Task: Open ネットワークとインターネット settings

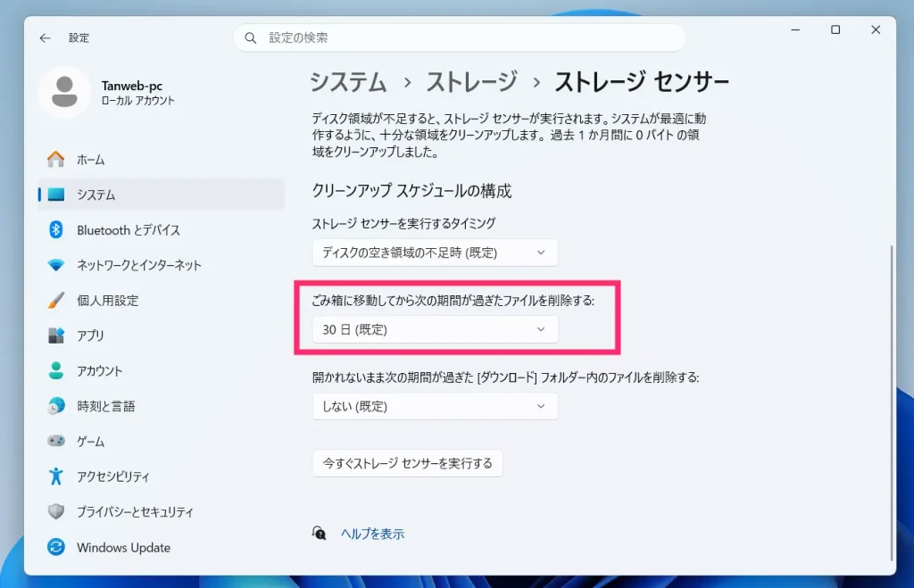Action: coord(161,265)
